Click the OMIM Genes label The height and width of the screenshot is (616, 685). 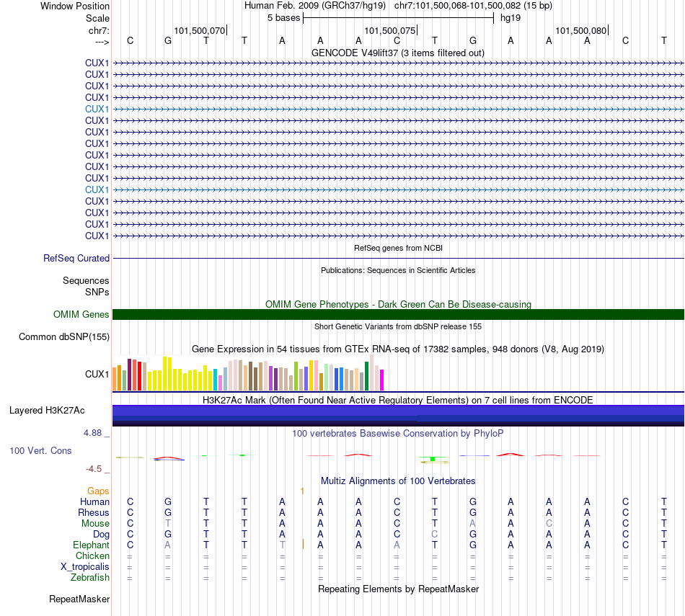click(81, 314)
